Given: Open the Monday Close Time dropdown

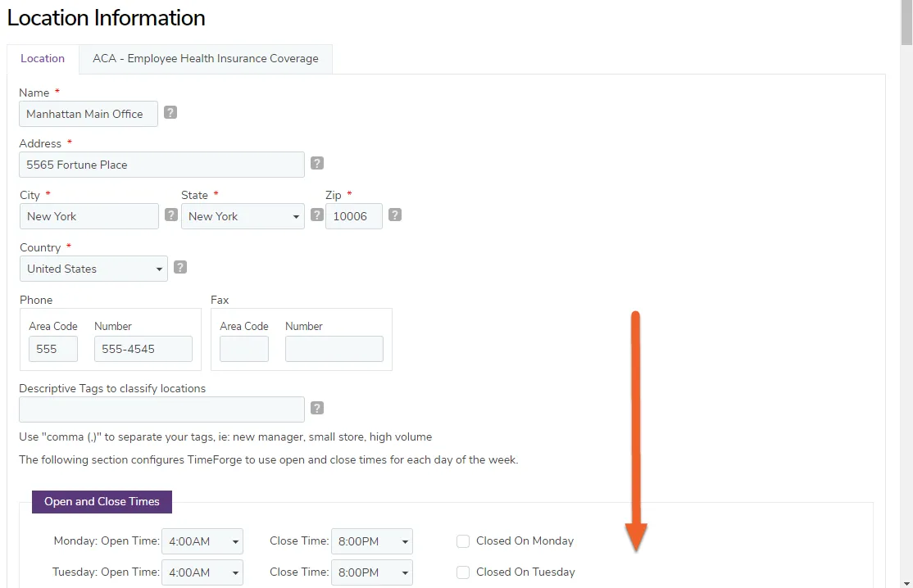Looking at the screenshot, I should [372, 541].
